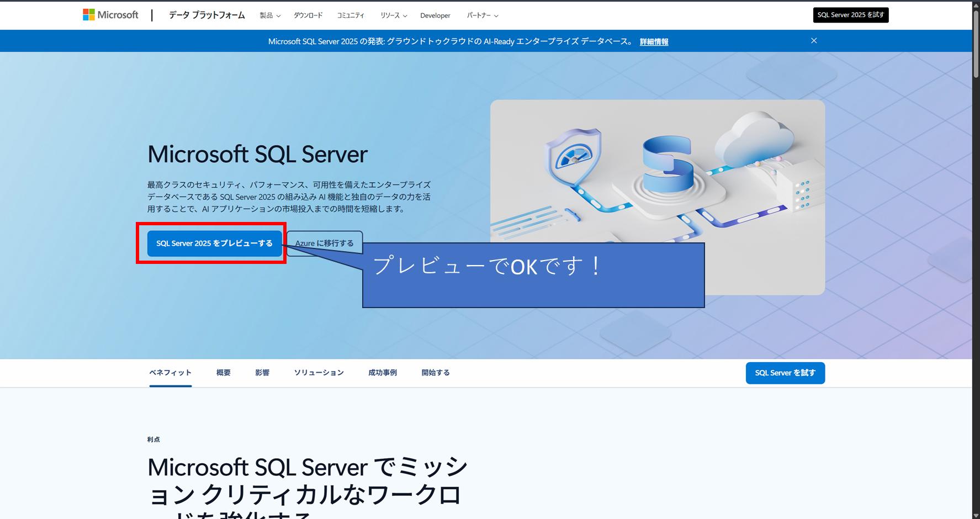Viewport: 980px width, 519px height.
Task: Click the Azure に移行する button
Action: click(x=325, y=242)
